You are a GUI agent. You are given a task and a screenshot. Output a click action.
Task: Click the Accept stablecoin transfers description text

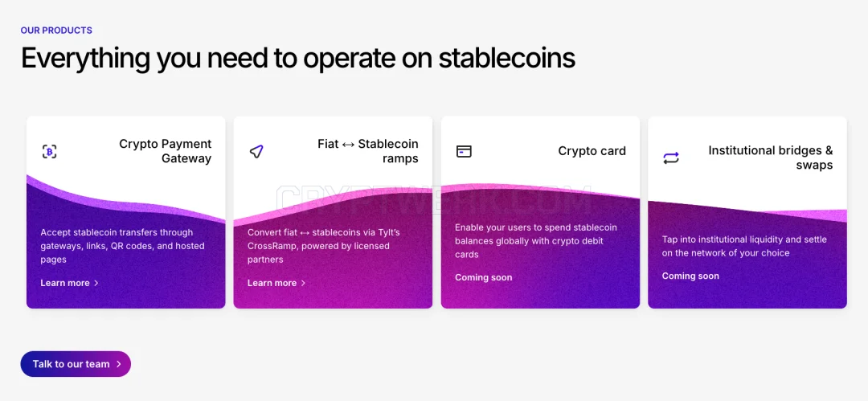point(123,246)
